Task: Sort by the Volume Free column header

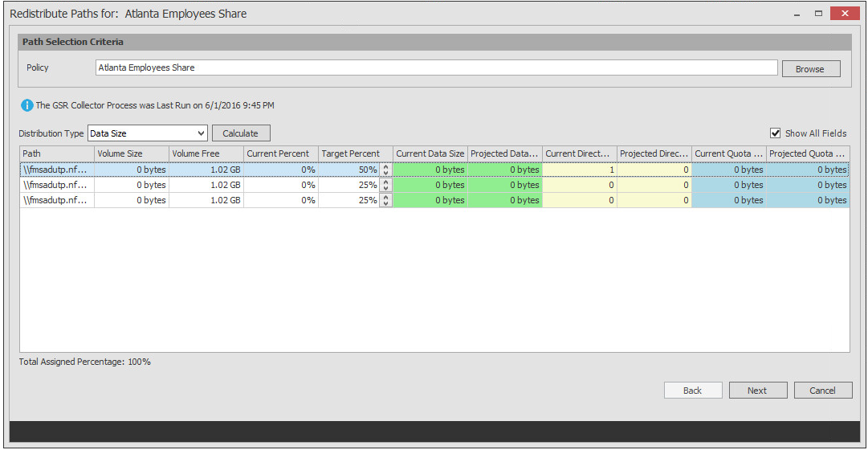Action: point(206,153)
